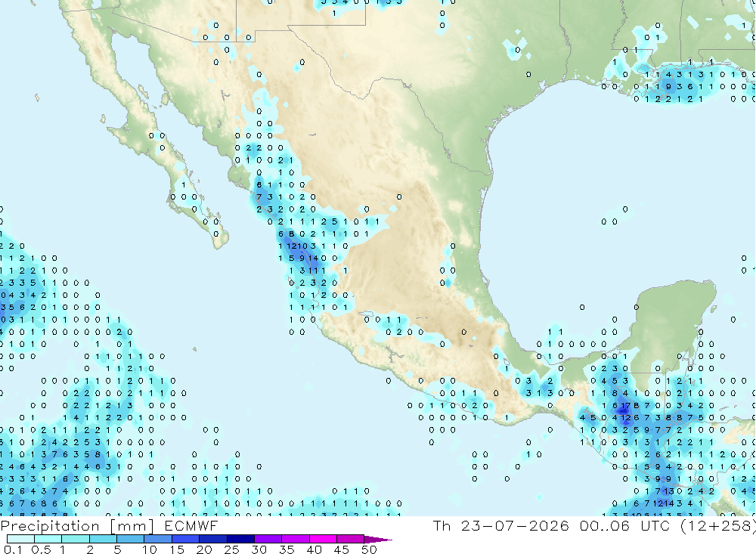Screen dimensions: 756x554
Task: Click the '(12+258)' forecast offset text
Action: [718, 526]
